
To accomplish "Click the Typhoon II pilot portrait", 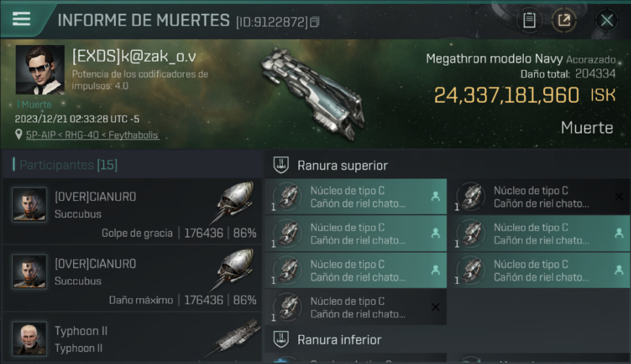I will pos(30,338).
